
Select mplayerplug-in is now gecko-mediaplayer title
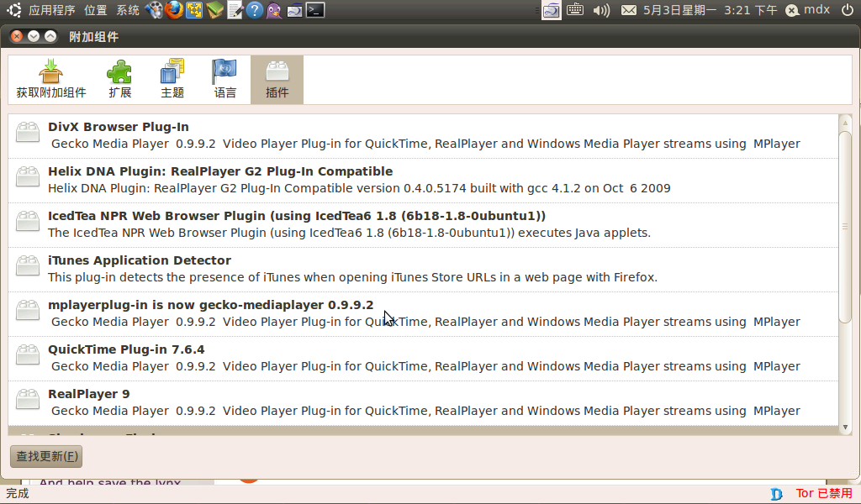pyautogui.click(x=210, y=304)
